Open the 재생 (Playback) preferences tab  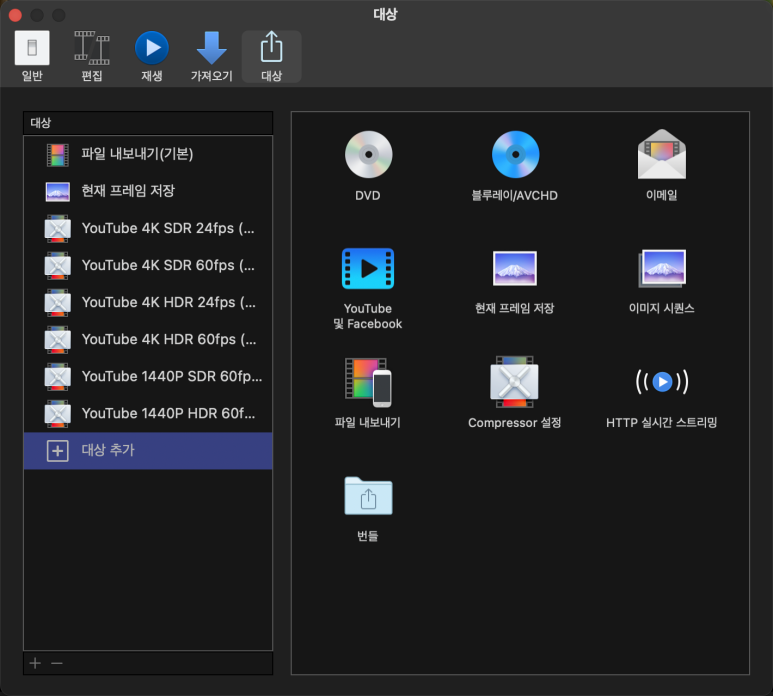tap(152, 56)
